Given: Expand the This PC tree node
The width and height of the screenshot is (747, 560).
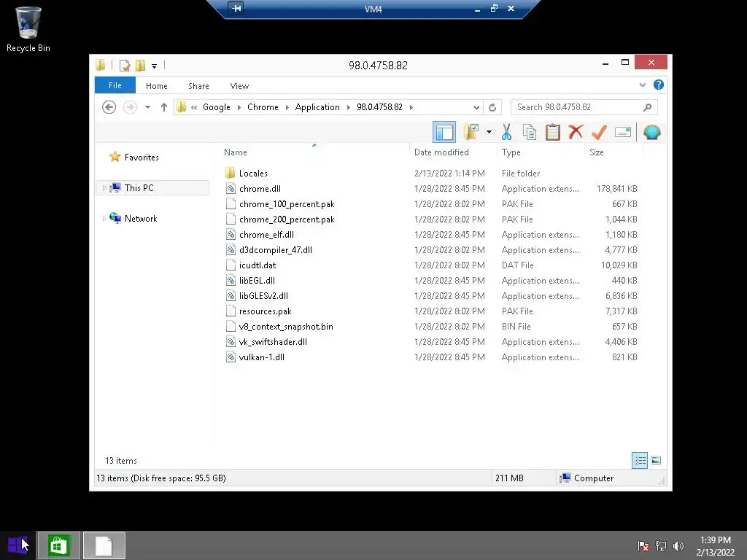Looking at the screenshot, I should coord(104,187).
